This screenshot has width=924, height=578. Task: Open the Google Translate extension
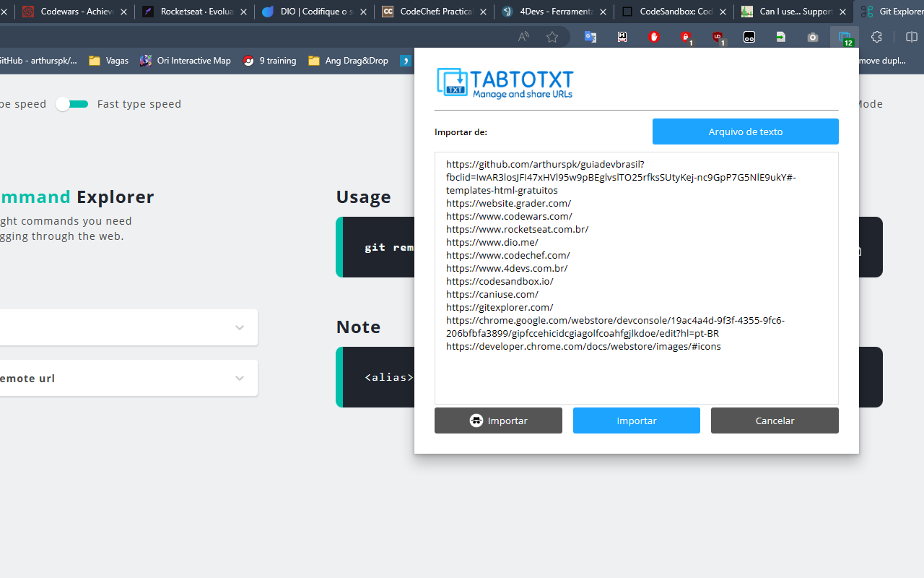click(x=590, y=36)
